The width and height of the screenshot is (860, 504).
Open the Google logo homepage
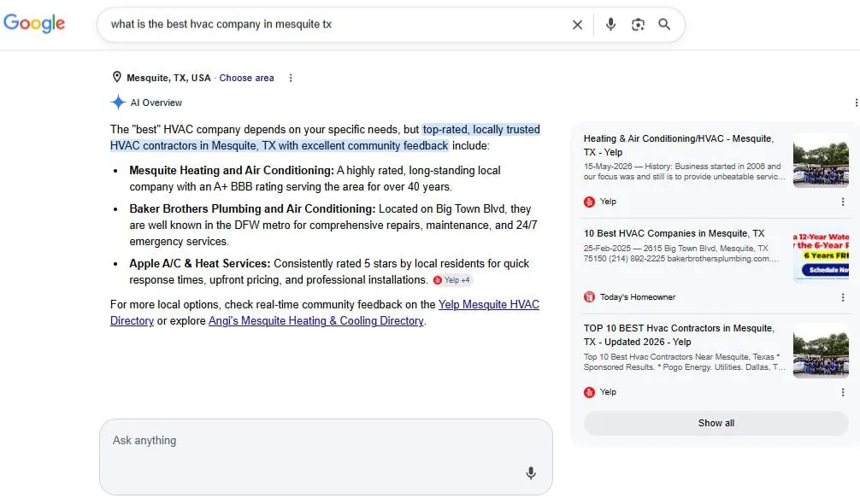tap(34, 24)
